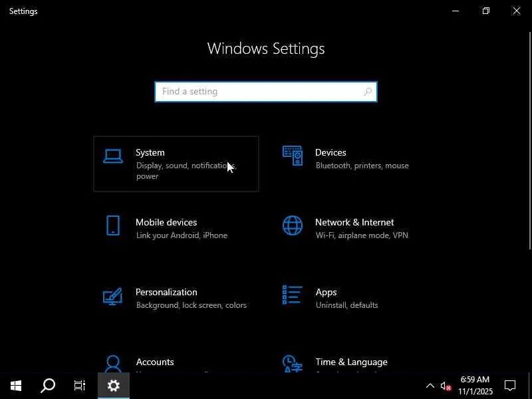Click the search magnifier in Find a setting
Image resolution: width=532 pixels, height=399 pixels.
tap(368, 91)
